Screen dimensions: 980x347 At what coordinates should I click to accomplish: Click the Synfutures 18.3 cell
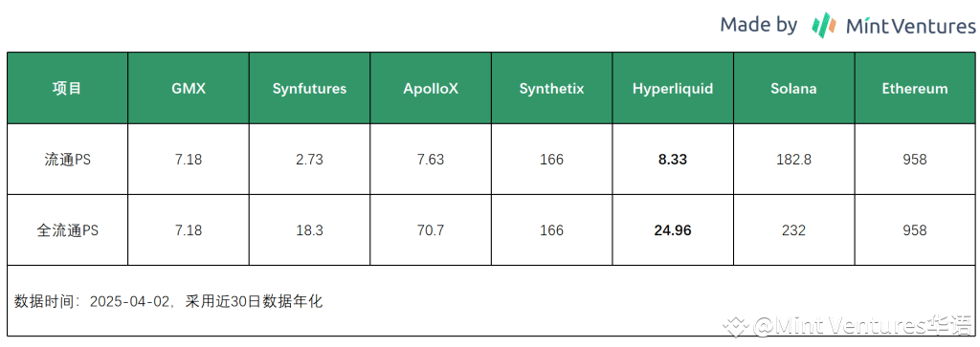[309, 230]
